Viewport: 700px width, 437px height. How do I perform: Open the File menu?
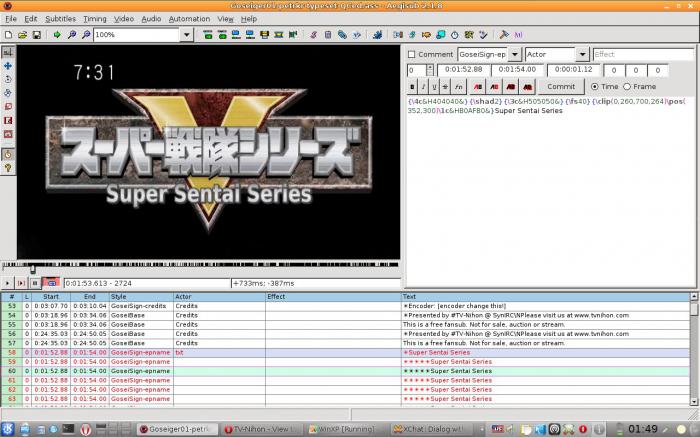[11, 19]
